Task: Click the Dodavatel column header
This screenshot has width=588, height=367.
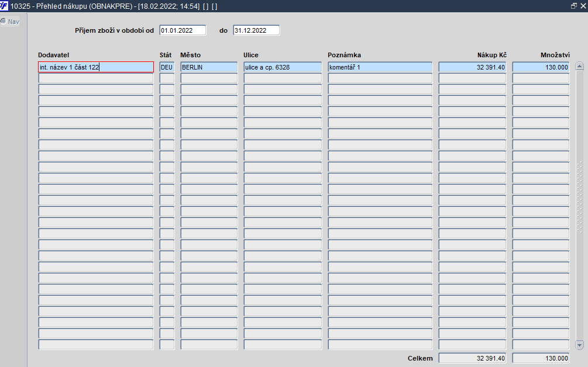Action: 54,55
